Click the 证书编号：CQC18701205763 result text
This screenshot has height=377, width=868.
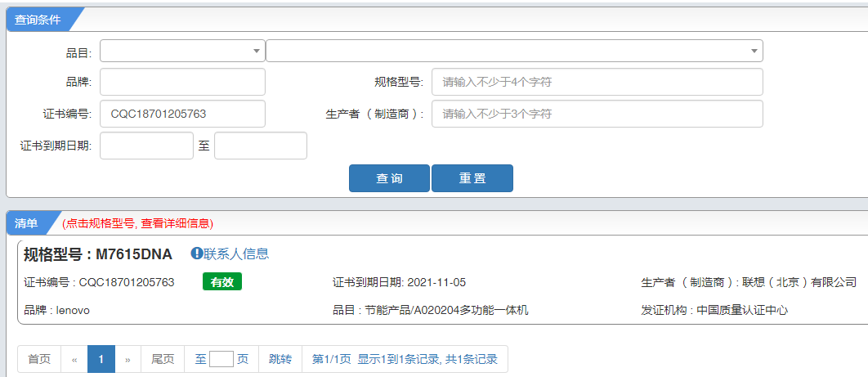99,282
